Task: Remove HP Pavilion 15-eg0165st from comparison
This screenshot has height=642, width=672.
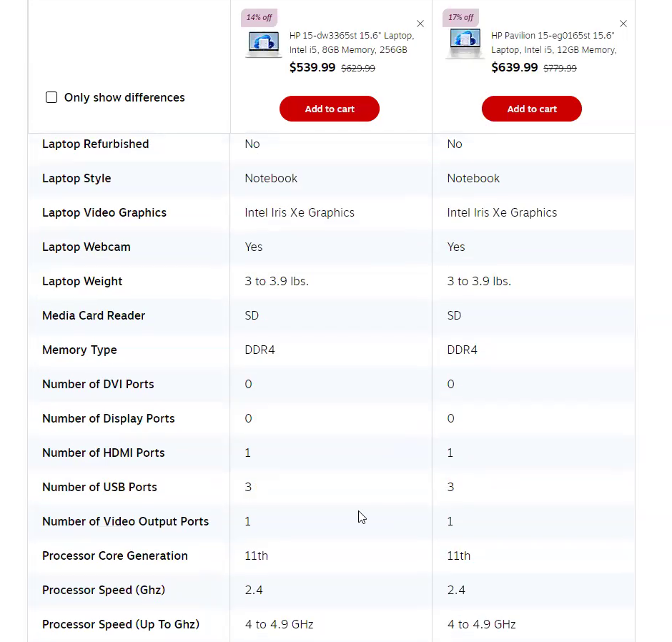Action: coord(623,24)
